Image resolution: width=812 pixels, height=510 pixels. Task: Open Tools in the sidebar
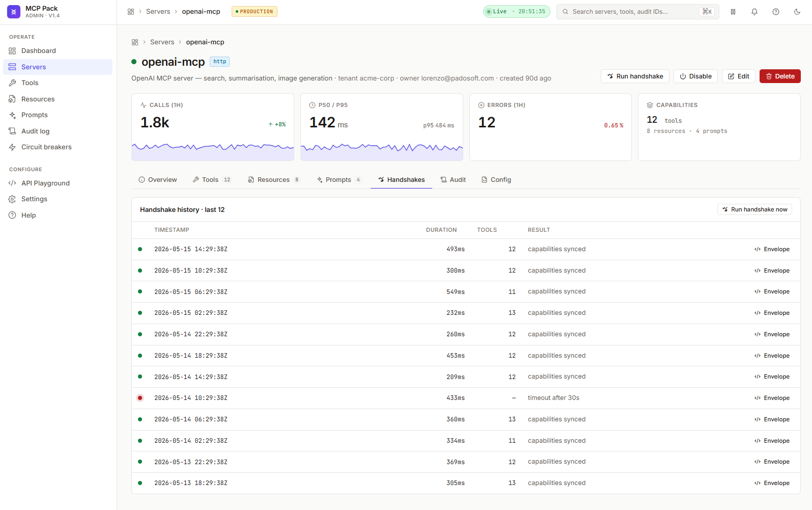click(x=58, y=83)
